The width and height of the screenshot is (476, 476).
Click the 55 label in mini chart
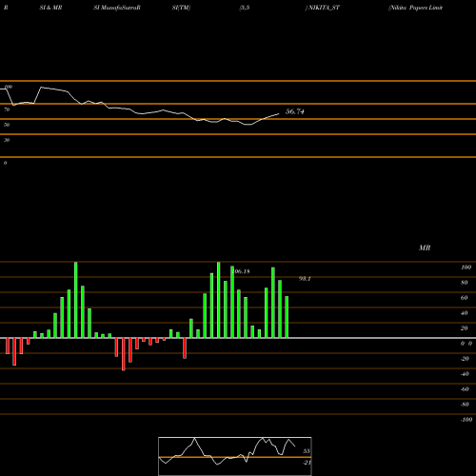pyautogui.click(x=307, y=451)
